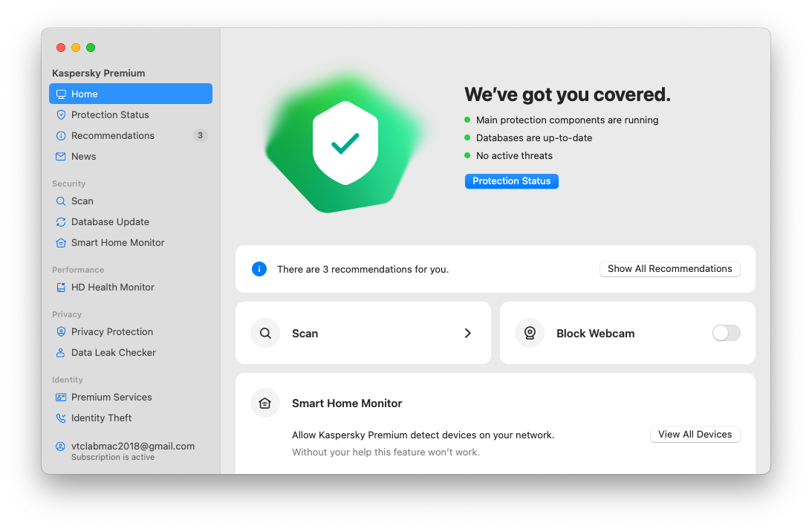Image resolution: width=812 pixels, height=529 pixels.
Task: Click Show All Recommendations button
Action: tap(669, 269)
